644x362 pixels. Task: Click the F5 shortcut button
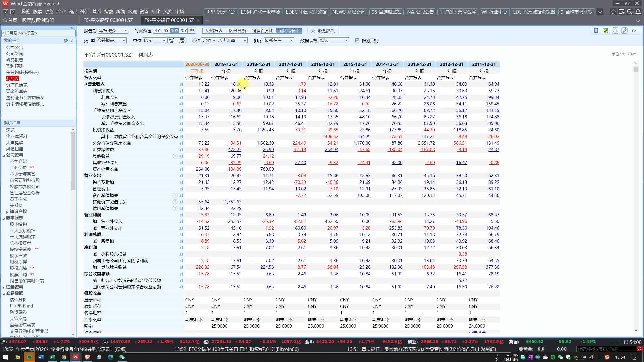click(634, 31)
